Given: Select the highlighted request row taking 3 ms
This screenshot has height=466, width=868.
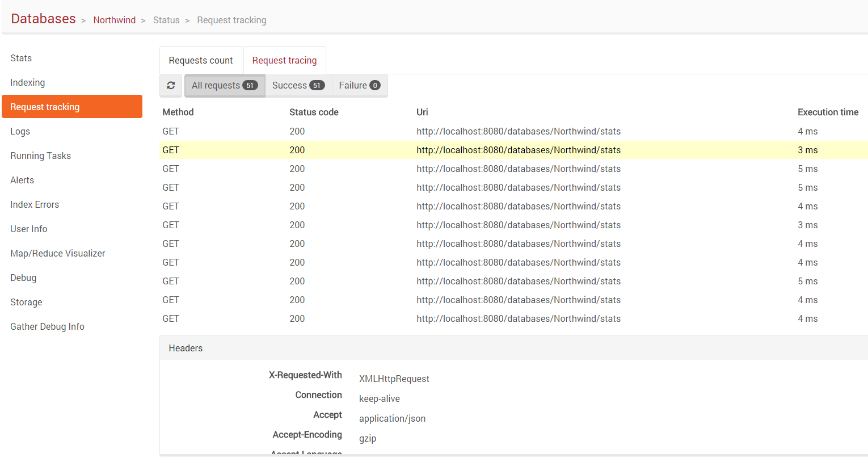Looking at the screenshot, I should (x=513, y=150).
